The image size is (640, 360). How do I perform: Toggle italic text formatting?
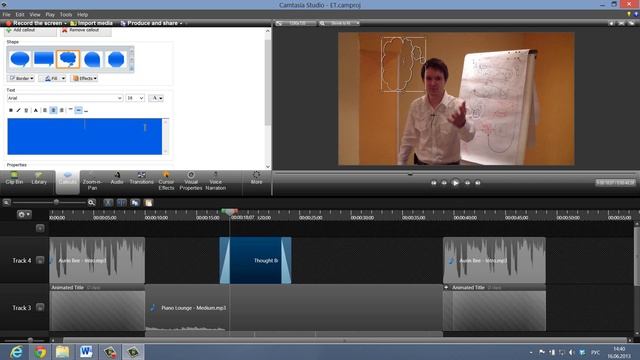click(18, 110)
